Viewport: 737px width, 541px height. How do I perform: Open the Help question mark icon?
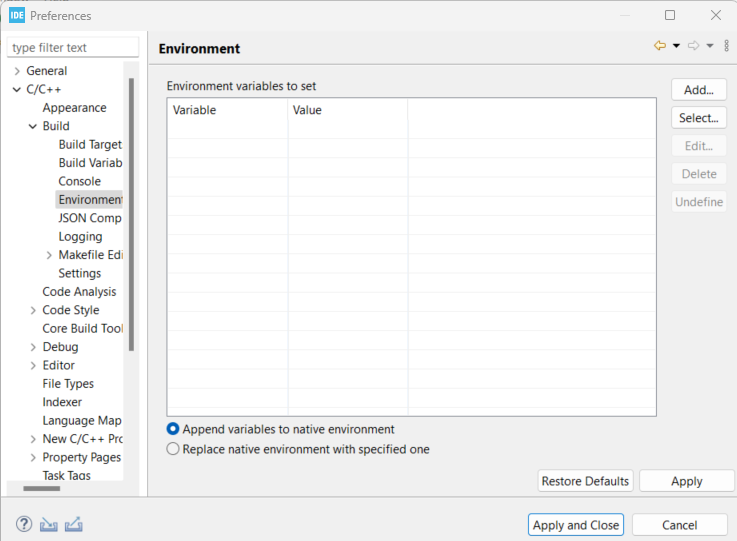coord(24,525)
